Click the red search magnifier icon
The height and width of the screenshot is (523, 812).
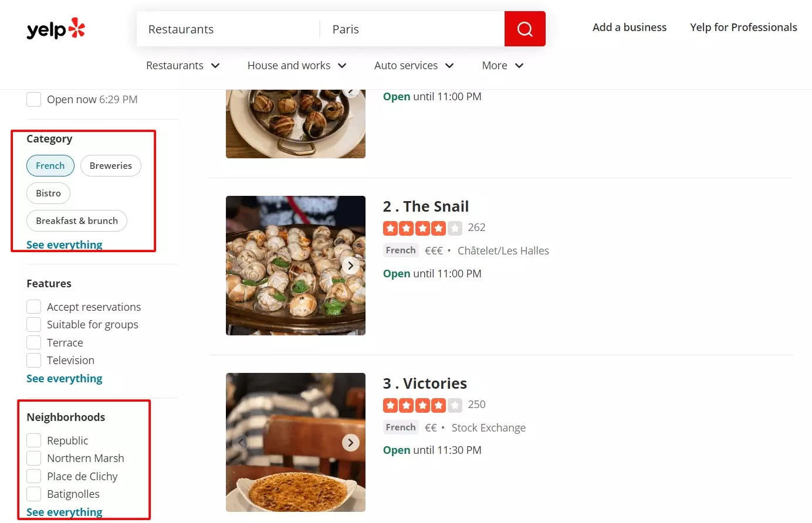coord(525,28)
